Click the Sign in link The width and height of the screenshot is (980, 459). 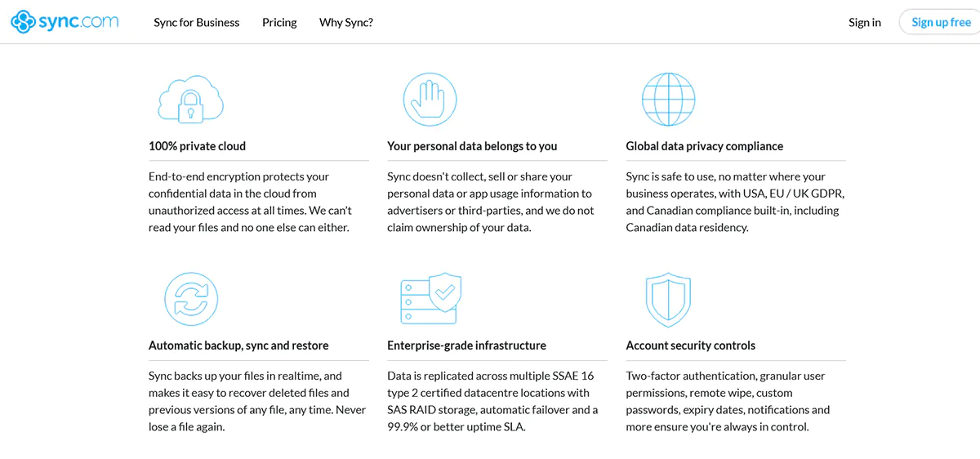tap(865, 22)
